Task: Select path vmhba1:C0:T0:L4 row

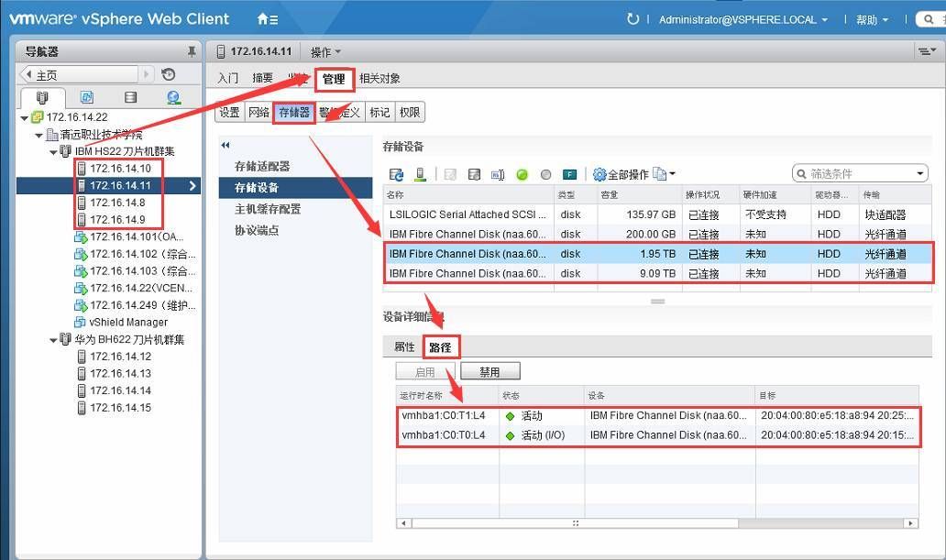Action: coord(657,435)
